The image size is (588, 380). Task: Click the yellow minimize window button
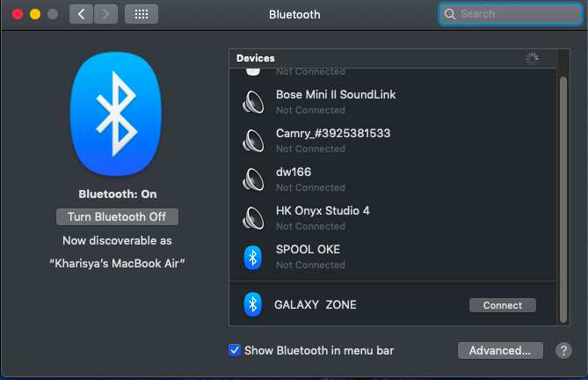click(x=35, y=14)
